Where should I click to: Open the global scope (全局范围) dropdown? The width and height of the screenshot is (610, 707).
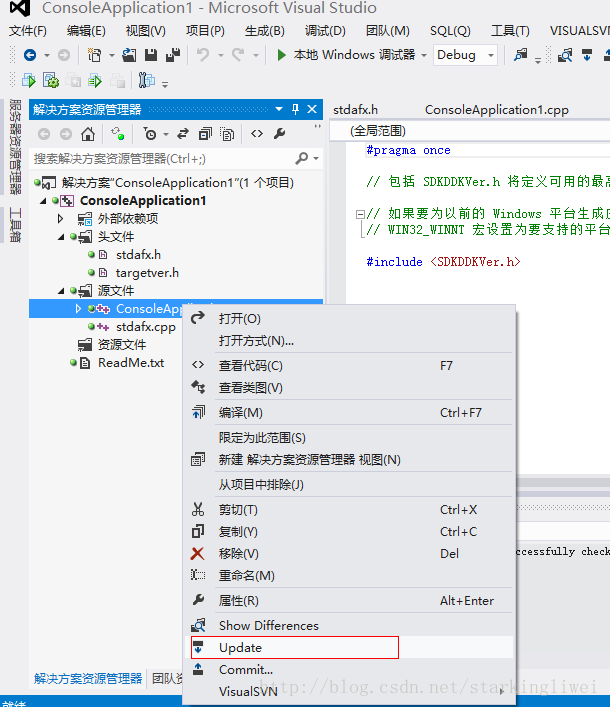click(x=470, y=131)
